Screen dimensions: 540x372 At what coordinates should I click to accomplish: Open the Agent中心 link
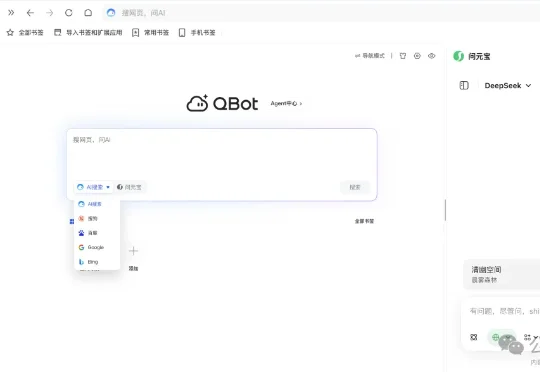click(x=286, y=103)
